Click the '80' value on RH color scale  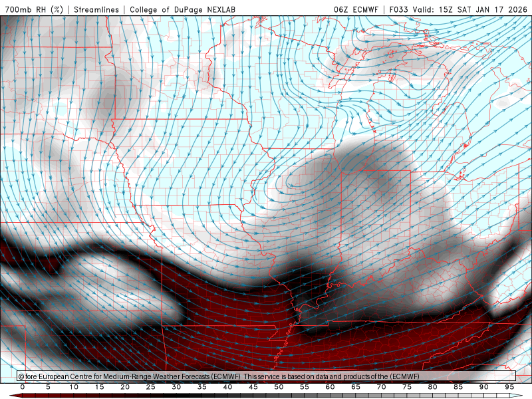pos(432,387)
